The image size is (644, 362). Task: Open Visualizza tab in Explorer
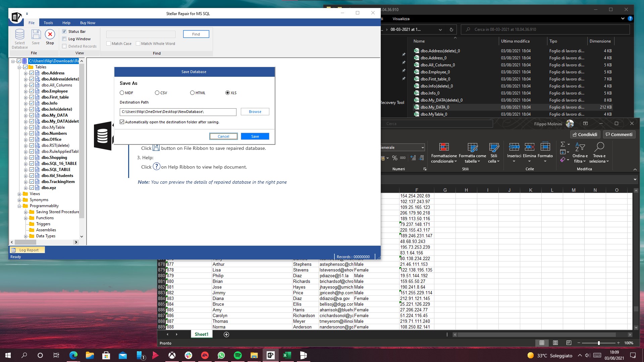(x=401, y=19)
